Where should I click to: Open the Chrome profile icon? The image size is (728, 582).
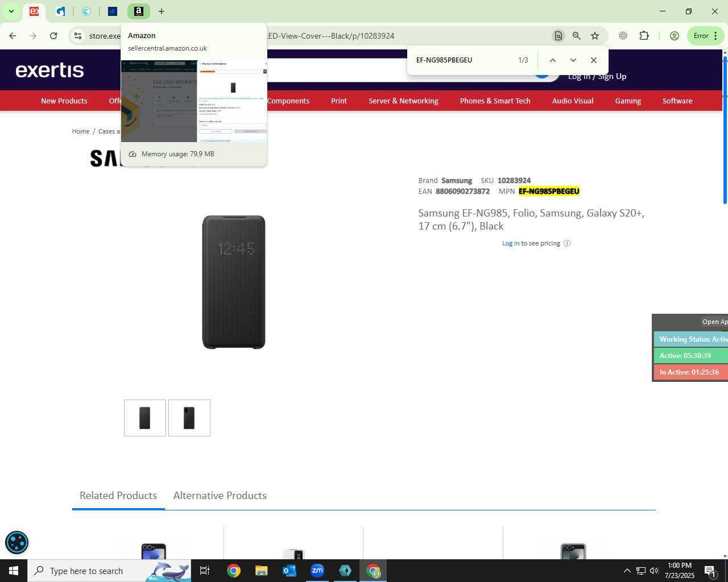675,36
